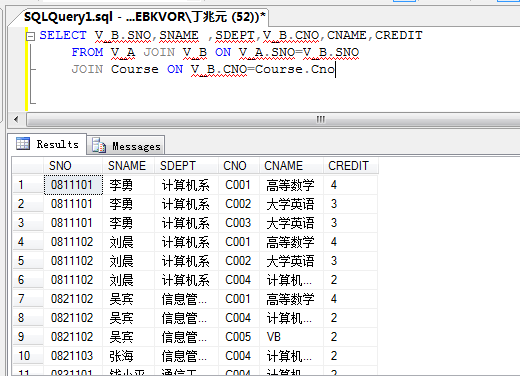The image size is (520, 376).
Task: Click CREDIT cell 2 in row 6
Action: 350,280
